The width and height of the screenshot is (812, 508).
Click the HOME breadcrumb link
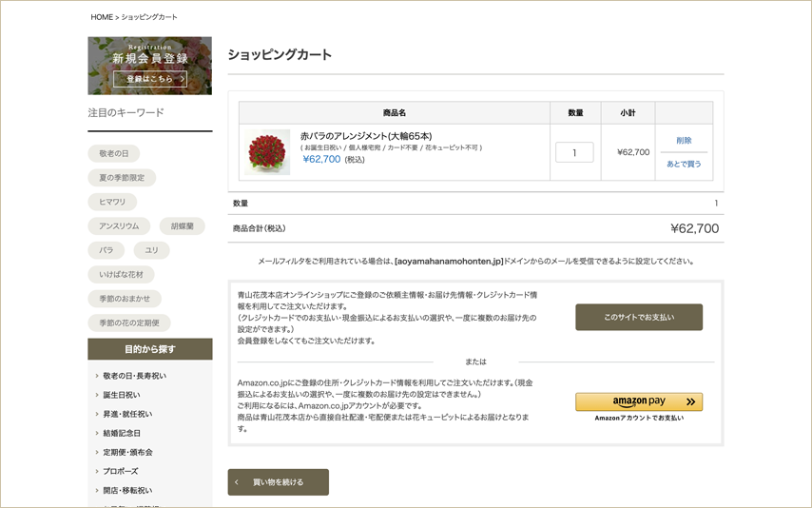coord(102,17)
